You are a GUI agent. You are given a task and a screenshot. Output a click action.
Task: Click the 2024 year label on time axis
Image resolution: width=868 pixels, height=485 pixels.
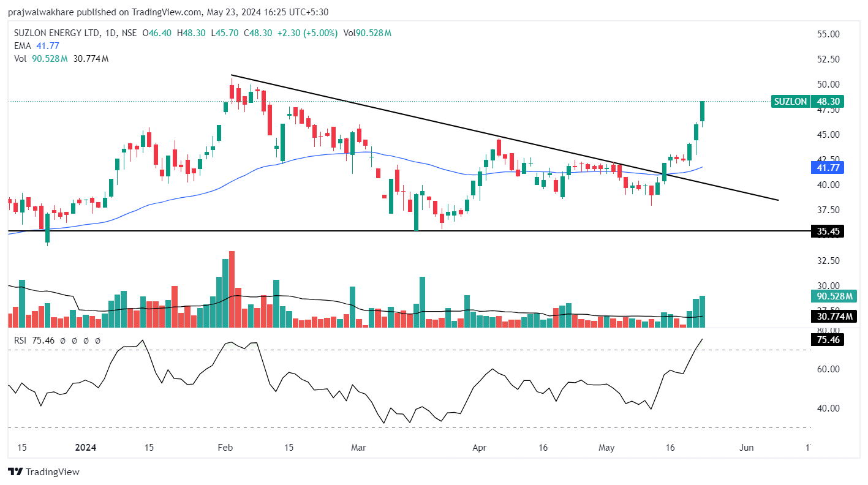(85, 448)
